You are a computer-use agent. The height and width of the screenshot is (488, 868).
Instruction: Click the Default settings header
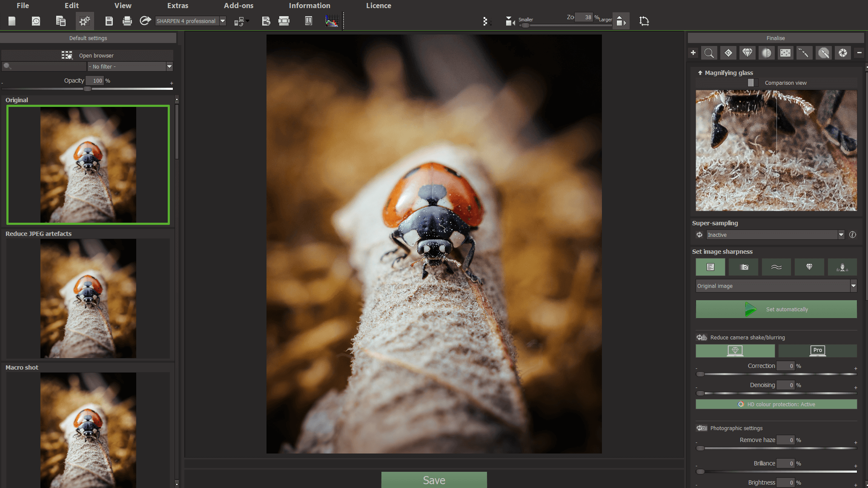click(x=88, y=38)
